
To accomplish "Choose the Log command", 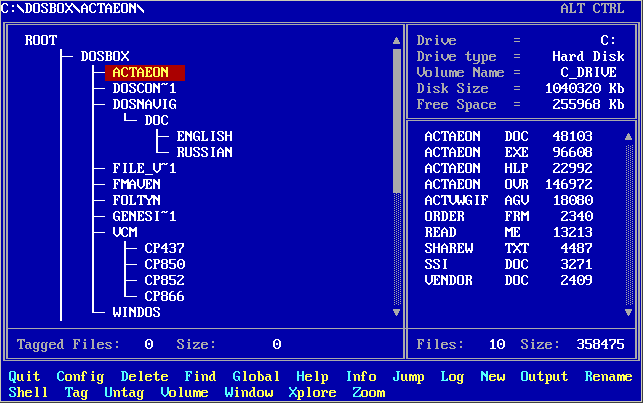I will 452,376.
